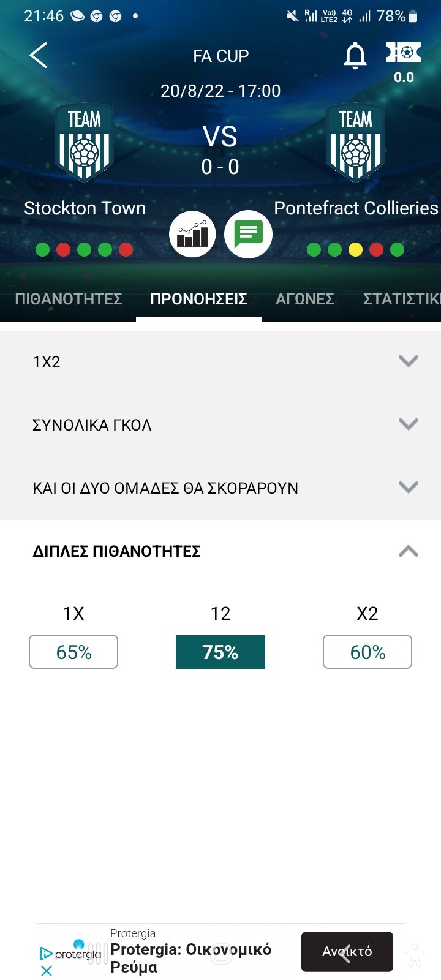Switch to the ΠΙΘΑΝΟΤΗΤΕΣ tab
Screen dimensions: 441x980
point(69,299)
